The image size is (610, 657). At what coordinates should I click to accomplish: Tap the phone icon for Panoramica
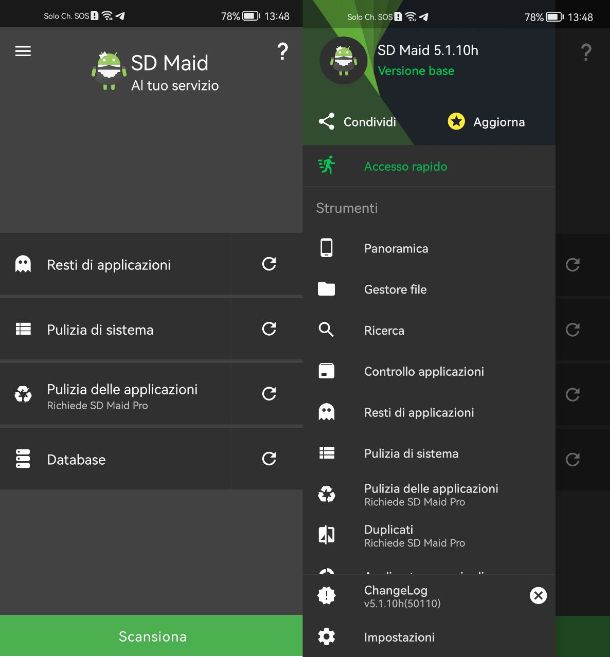pyautogui.click(x=326, y=248)
